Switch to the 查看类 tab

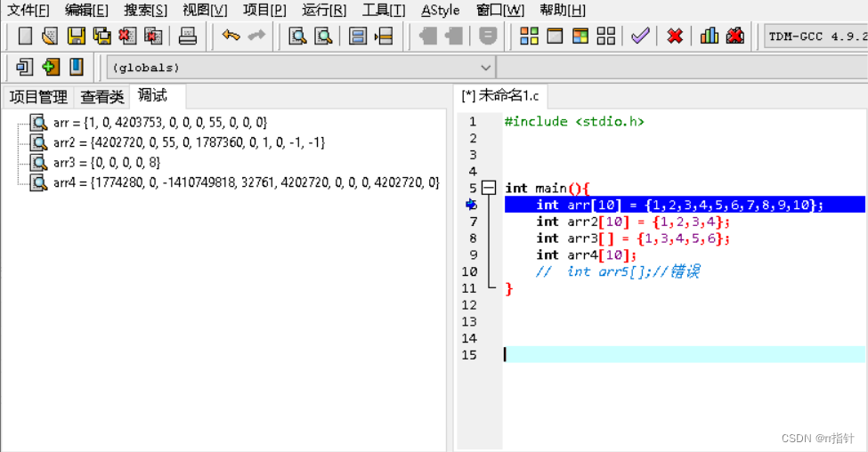pos(101,97)
